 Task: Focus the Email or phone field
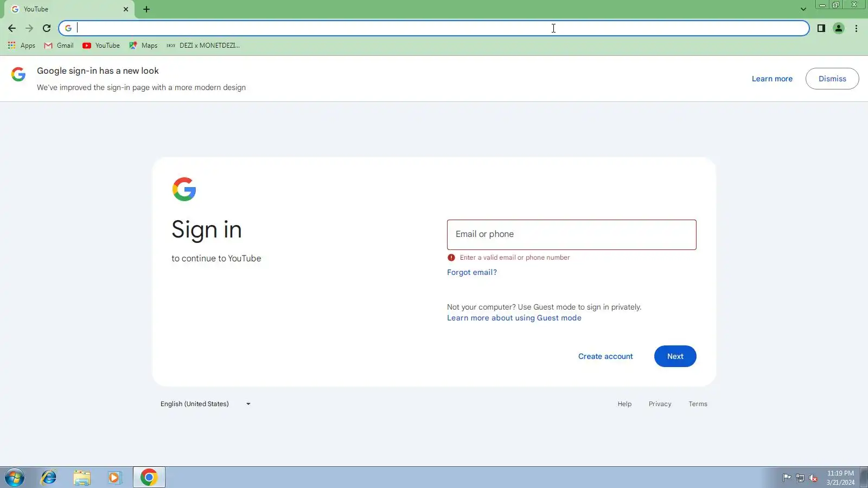pos(571,235)
